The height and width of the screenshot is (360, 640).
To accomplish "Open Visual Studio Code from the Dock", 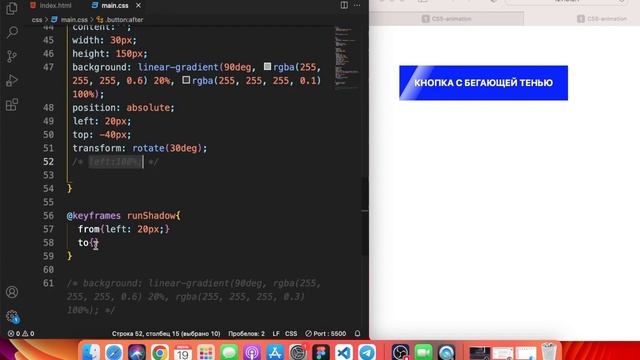I will [344, 352].
